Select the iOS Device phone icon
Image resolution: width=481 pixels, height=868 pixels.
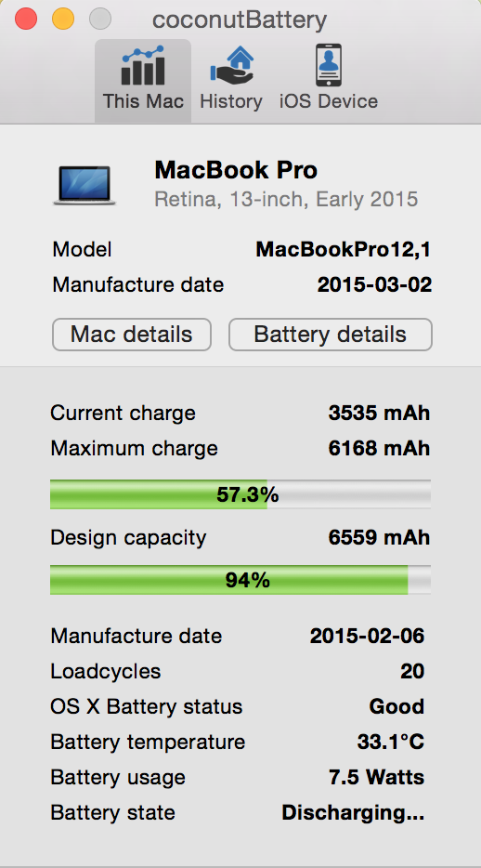(x=329, y=65)
